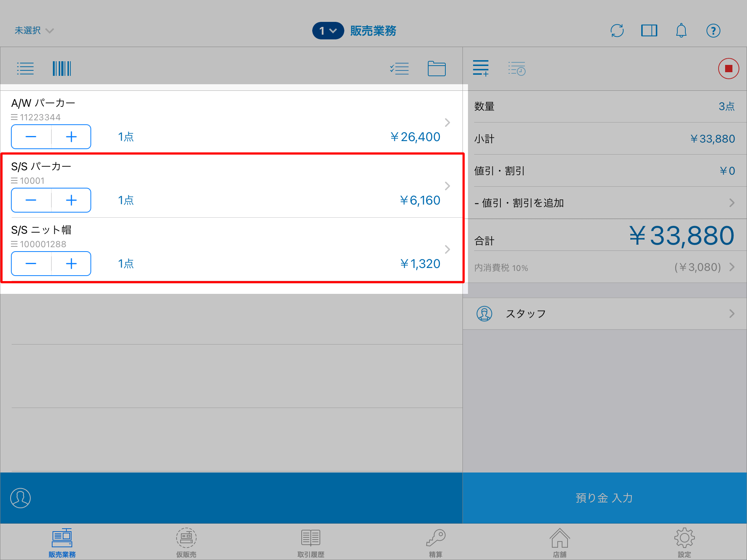Open S/S パーカー detail chevron
The height and width of the screenshot is (560, 747).
448,186
